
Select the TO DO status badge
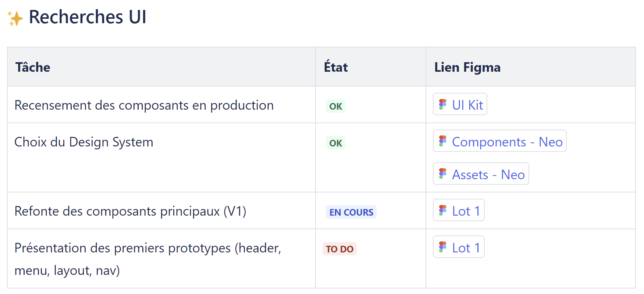tap(339, 249)
